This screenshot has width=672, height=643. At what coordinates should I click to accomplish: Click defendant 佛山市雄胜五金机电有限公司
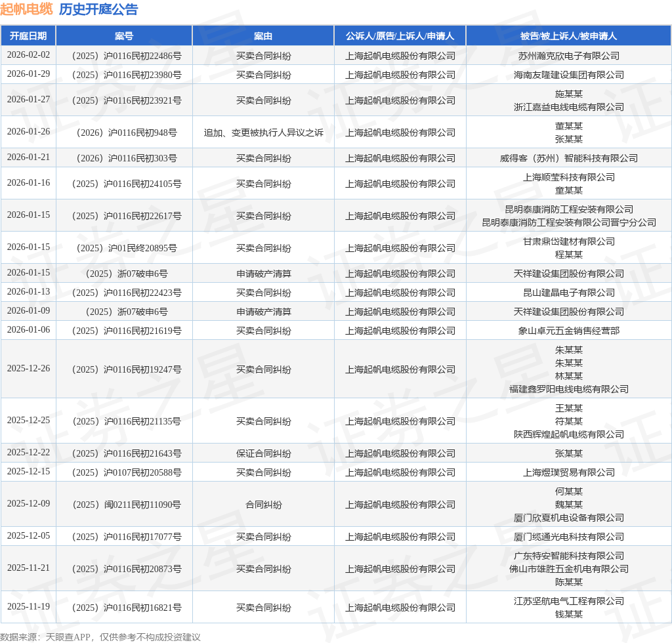[x=569, y=569]
